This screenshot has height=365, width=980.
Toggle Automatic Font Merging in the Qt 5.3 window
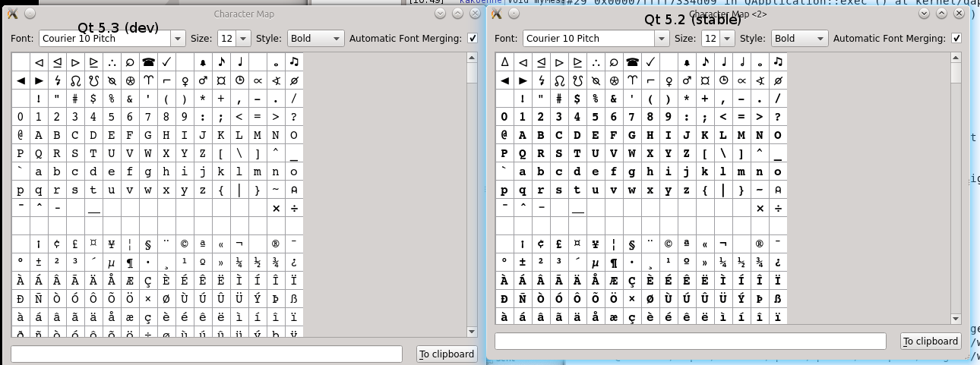(472, 39)
